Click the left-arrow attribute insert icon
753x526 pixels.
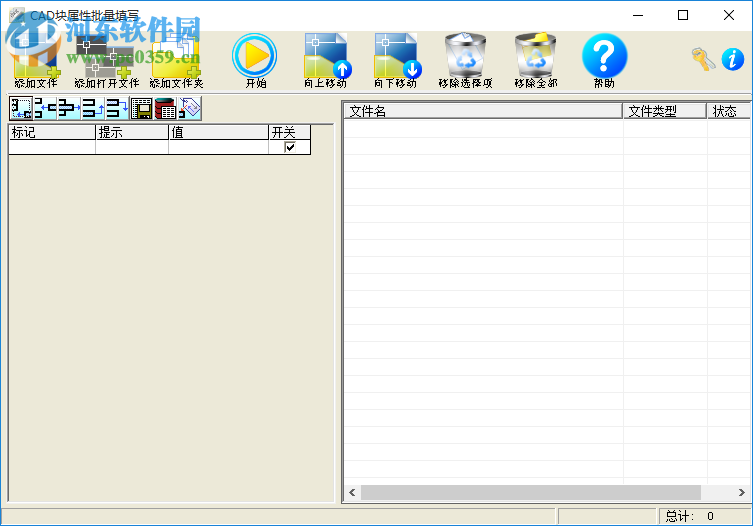coord(45,108)
